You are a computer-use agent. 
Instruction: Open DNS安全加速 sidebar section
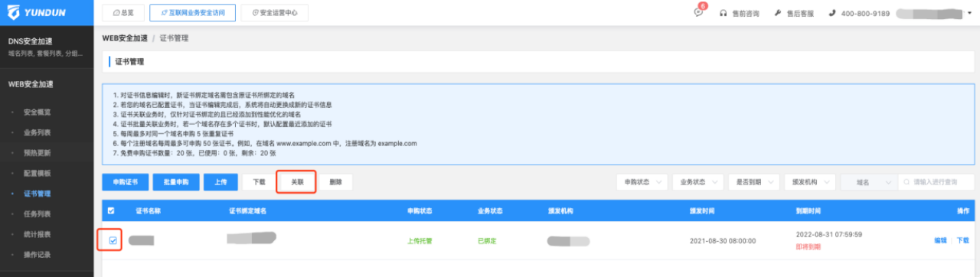click(47, 47)
